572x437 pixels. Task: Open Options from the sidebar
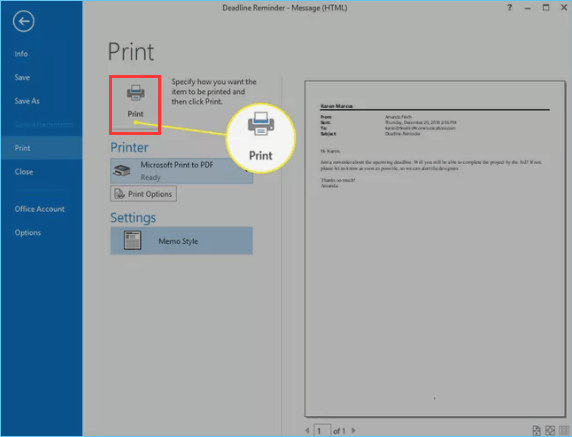coord(28,233)
